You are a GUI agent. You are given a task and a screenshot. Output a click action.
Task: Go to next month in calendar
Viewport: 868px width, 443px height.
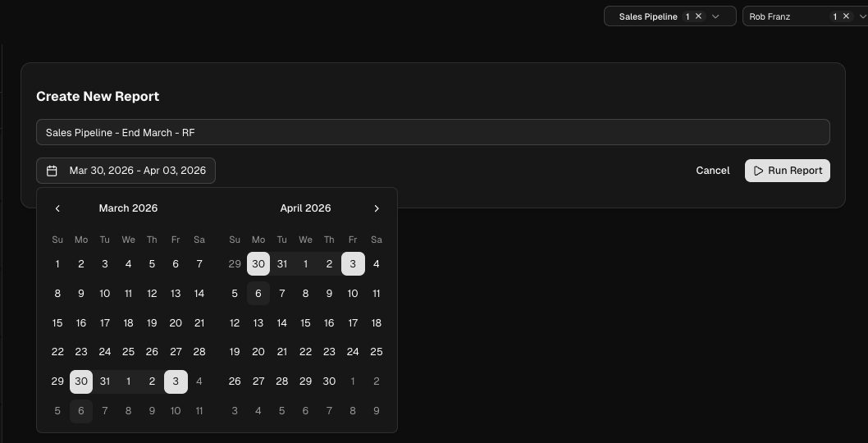pyautogui.click(x=377, y=208)
